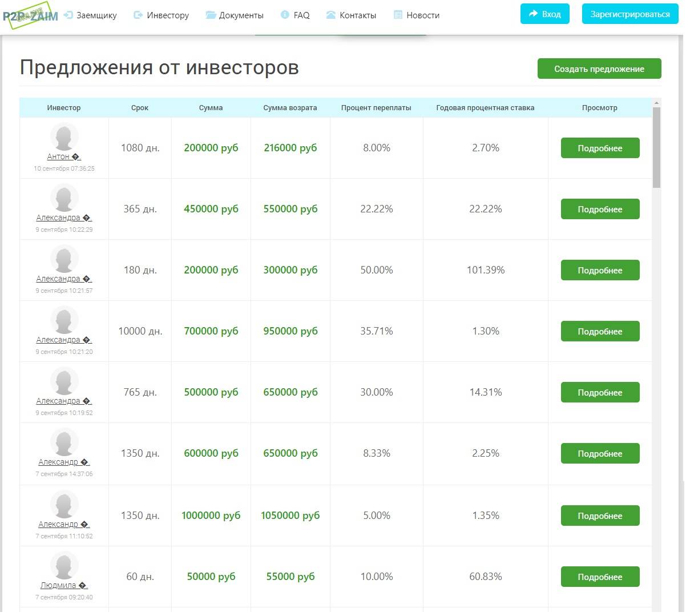The height and width of the screenshot is (616, 690).
Task: Click the Создать предложение button
Action: 599,69
